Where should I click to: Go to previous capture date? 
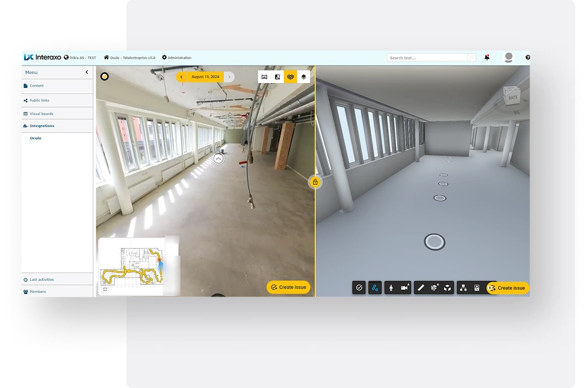[x=182, y=77]
